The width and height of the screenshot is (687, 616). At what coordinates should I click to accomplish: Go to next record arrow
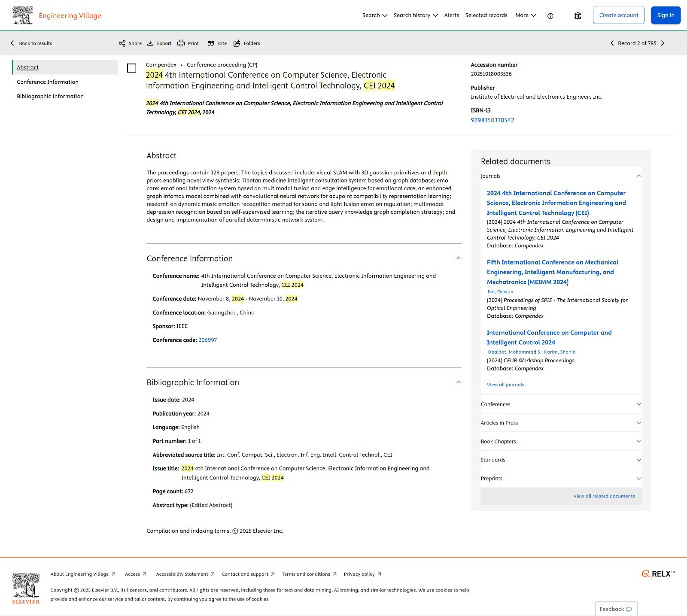[663, 43]
